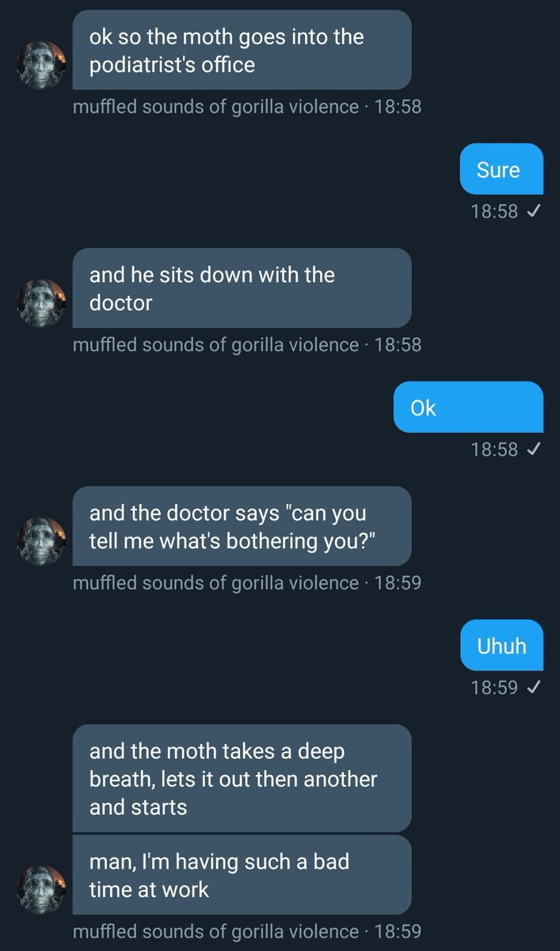The height and width of the screenshot is (951, 560).
Task: Click the sender name under "what's bothering you?" message
Action: [x=215, y=582]
